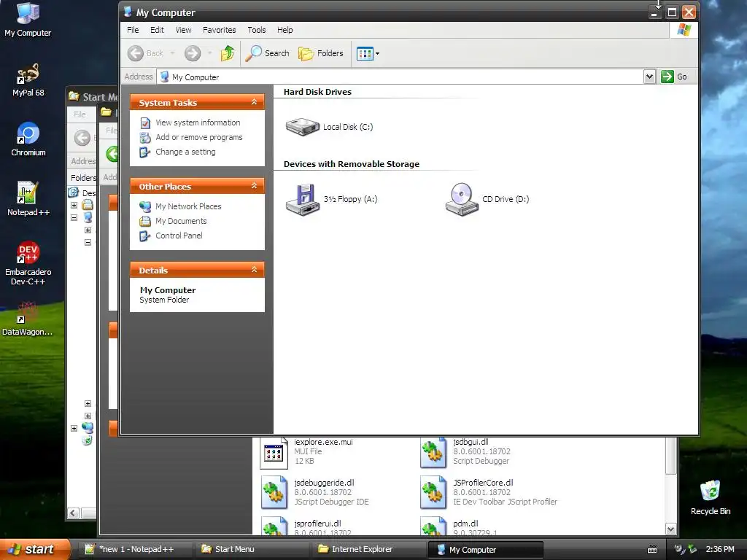747x560 pixels.
Task: Select jsdebuggeride.dll file icon
Action: pos(274,494)
